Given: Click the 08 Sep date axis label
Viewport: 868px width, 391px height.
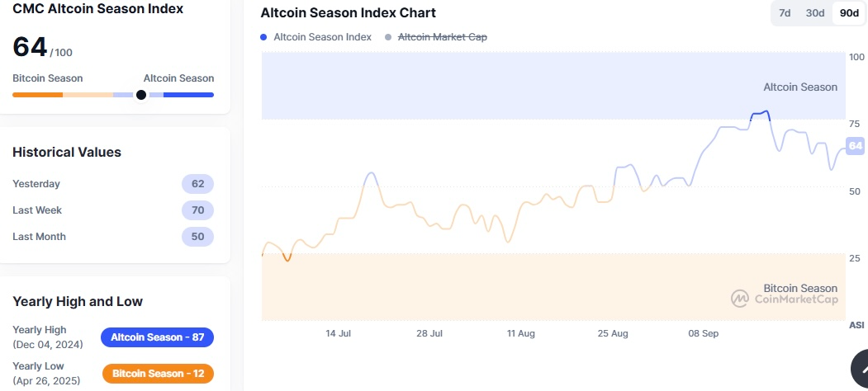Looking at the screenshot, I should click(x=704, y=333).
